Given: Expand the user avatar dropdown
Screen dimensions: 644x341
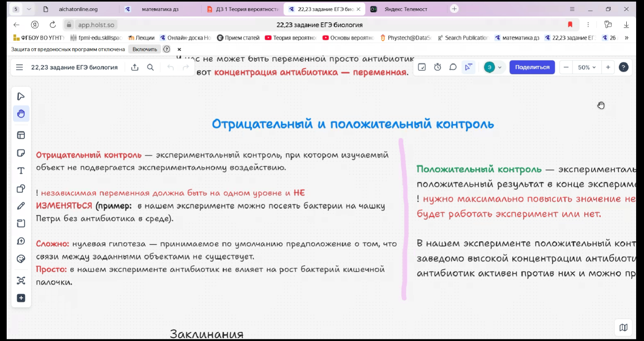Looking at the screenshot, I should coord(500,67).
